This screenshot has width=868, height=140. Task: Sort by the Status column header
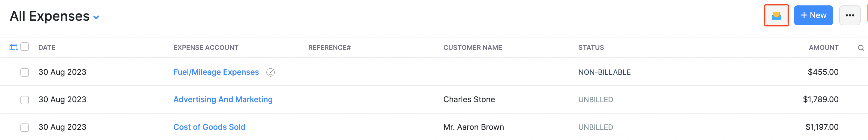point(591,48)
